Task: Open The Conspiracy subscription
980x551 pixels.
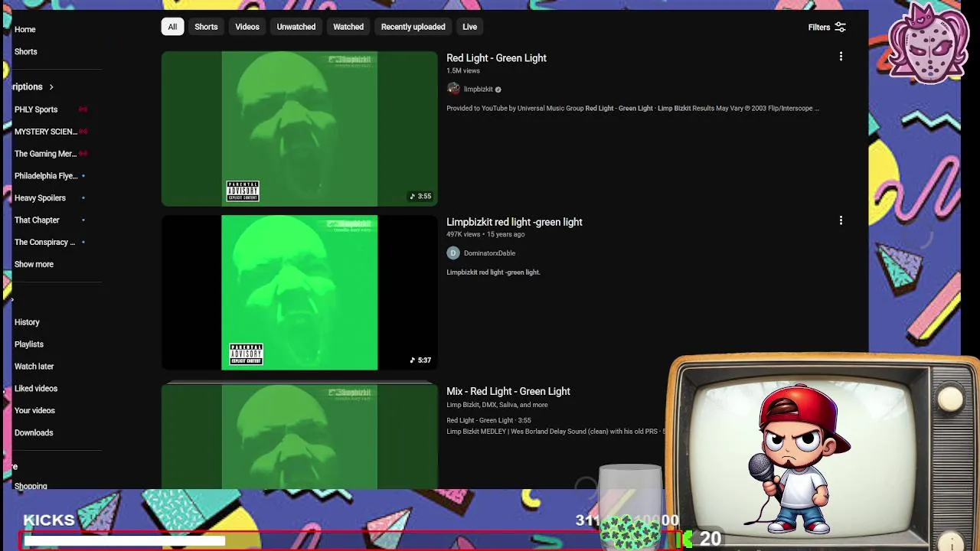Action: tap(44, 242)
